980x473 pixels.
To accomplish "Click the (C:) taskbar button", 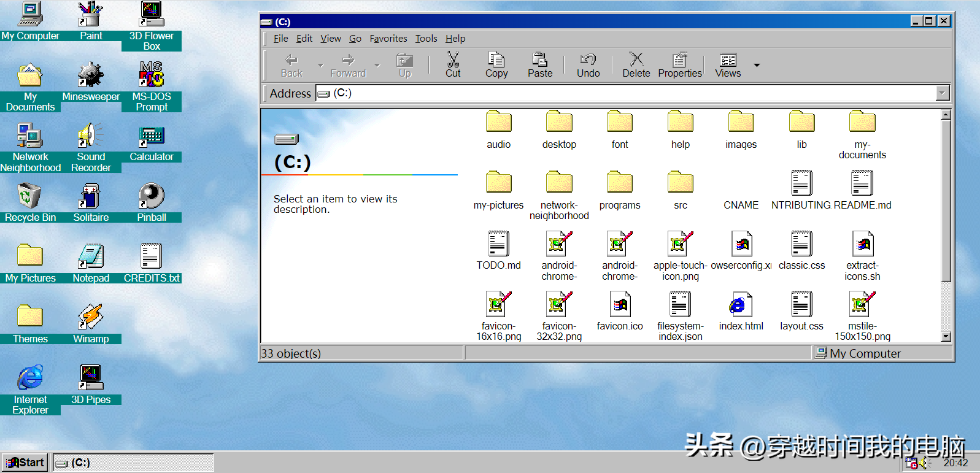I will (x=133, y=463).
